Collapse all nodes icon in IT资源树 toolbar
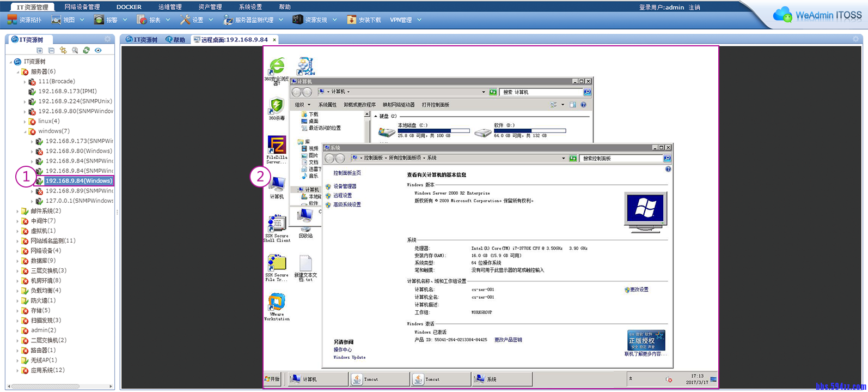 (51, 50)
